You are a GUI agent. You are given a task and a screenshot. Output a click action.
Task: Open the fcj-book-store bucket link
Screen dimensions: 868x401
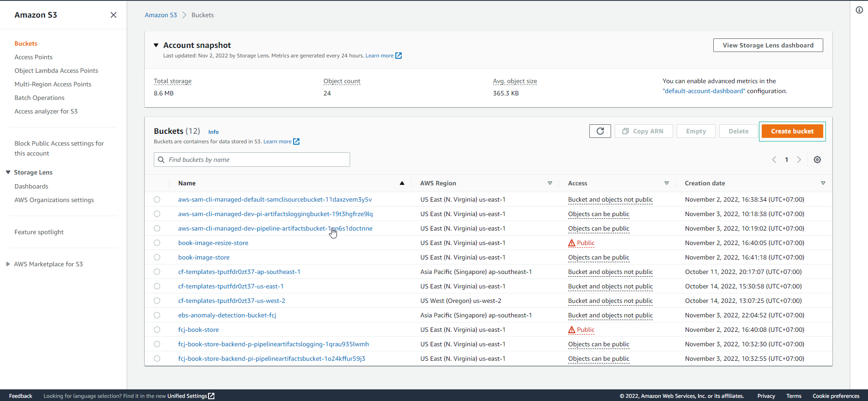[x=199, y=330]
